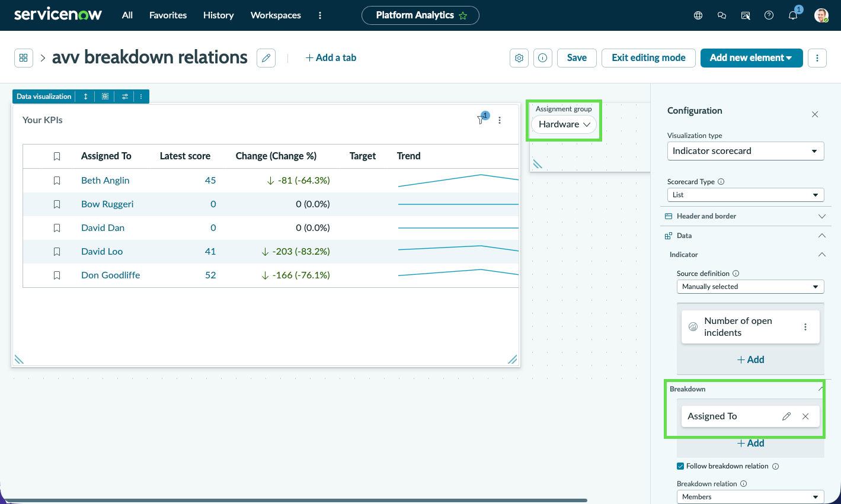
Task: Click the Latest score column header
Action: click(x=185, y=156)
